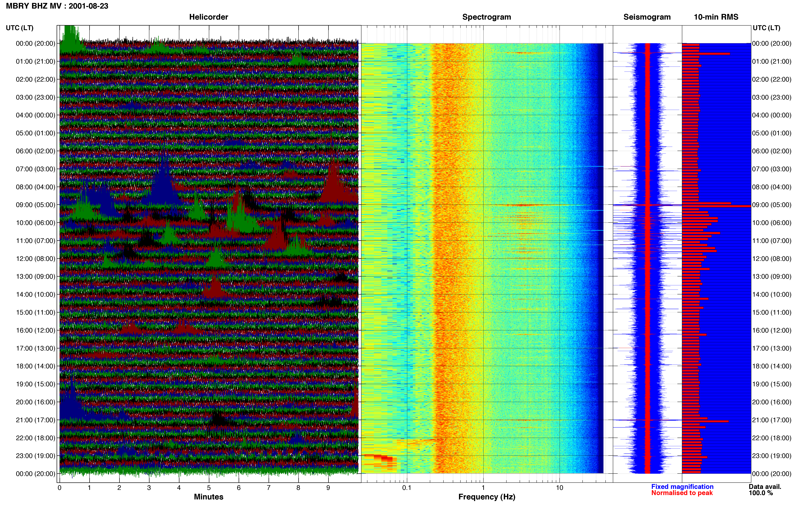The height and width of the screenshot is (508, 812).
Task: Click the blue Fixed magnification legend text
Action: coord(682,486)
